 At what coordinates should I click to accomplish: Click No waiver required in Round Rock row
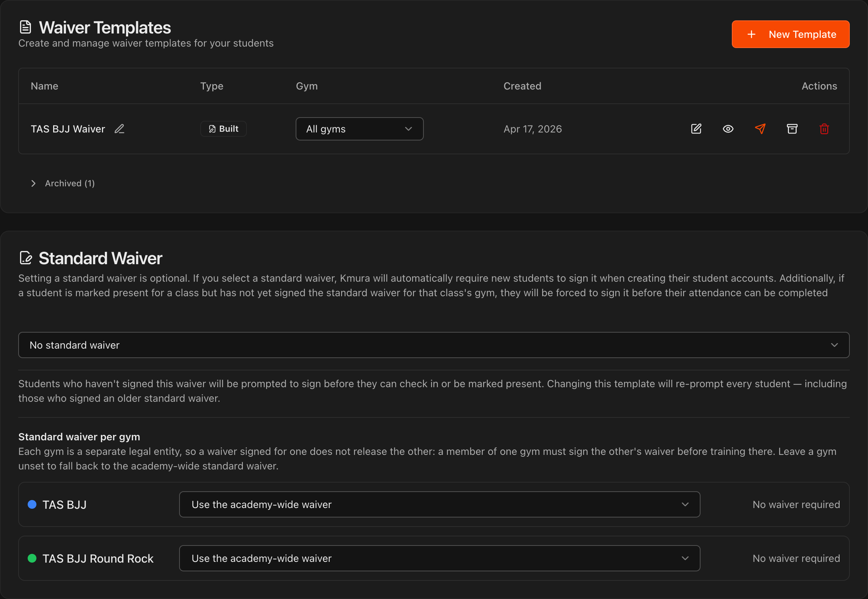pyautogui.click(x=796, y=558)
